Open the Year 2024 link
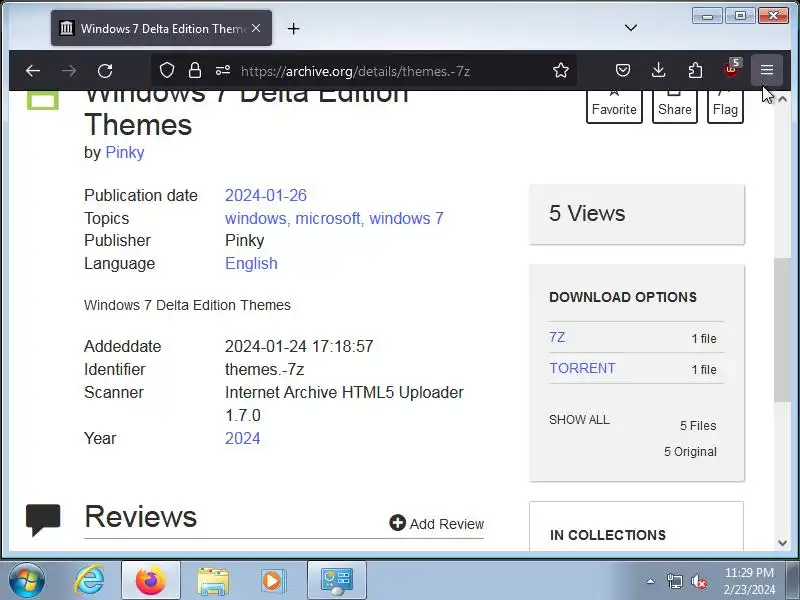Screen dimensions: 800x600 242,438
